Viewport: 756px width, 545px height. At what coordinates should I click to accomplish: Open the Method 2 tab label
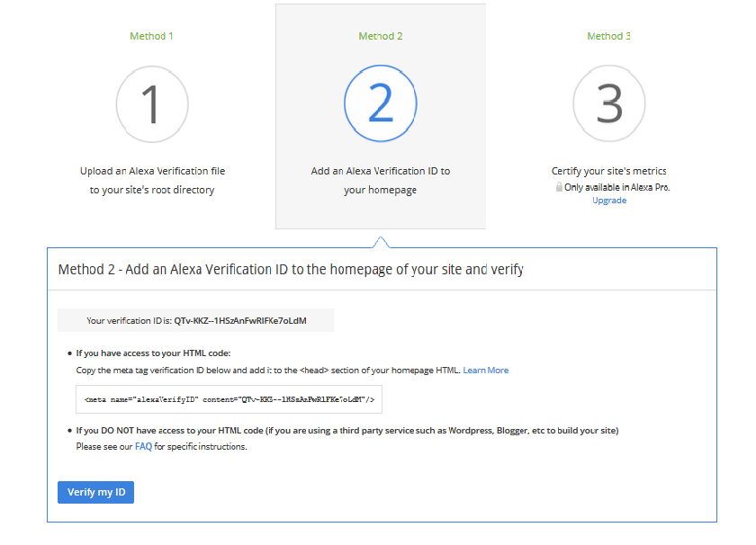(x=381, y=36)
